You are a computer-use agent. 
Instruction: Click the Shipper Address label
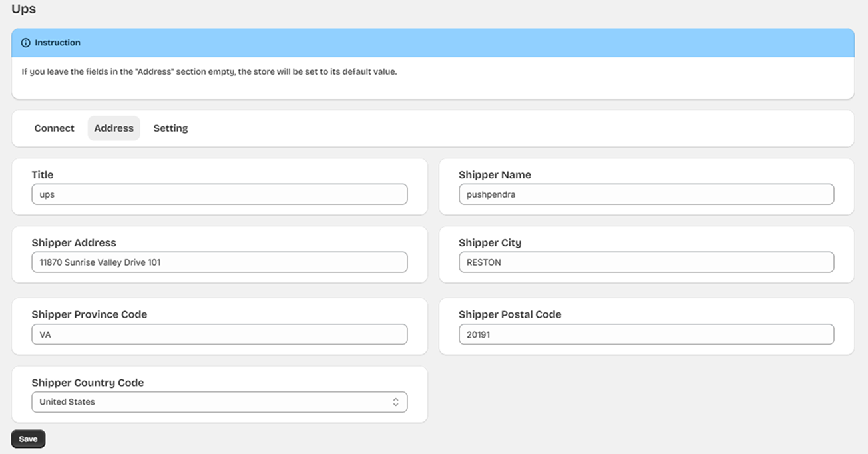[74, 243]
